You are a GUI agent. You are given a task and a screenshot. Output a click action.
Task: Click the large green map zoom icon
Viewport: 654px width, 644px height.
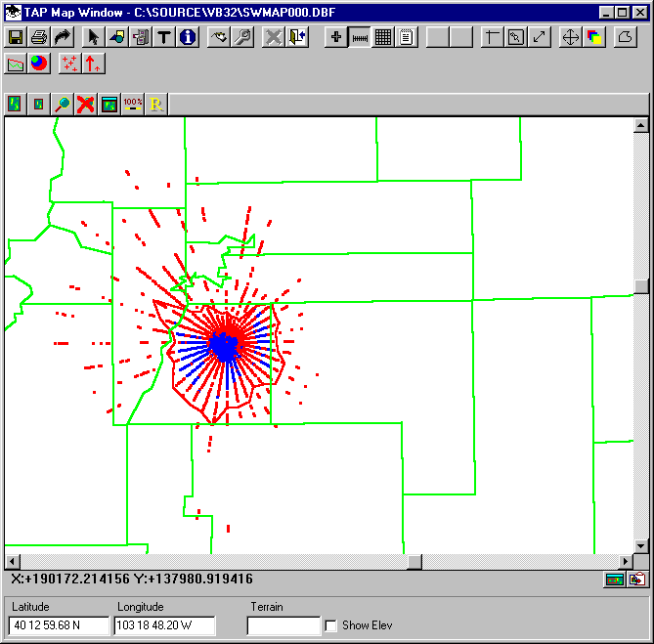(x=16, y=104)
